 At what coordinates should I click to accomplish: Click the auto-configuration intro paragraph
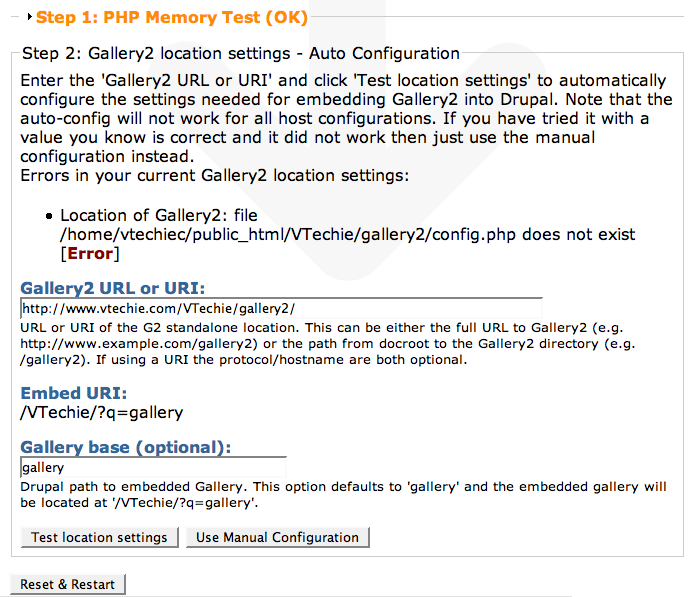point(340,118)
